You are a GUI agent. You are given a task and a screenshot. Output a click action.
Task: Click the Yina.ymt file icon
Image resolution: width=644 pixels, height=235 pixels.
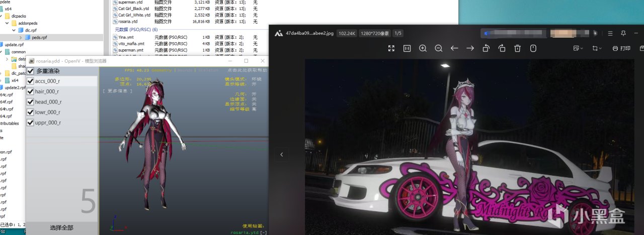pyautogui.click(x=116, y=37)
